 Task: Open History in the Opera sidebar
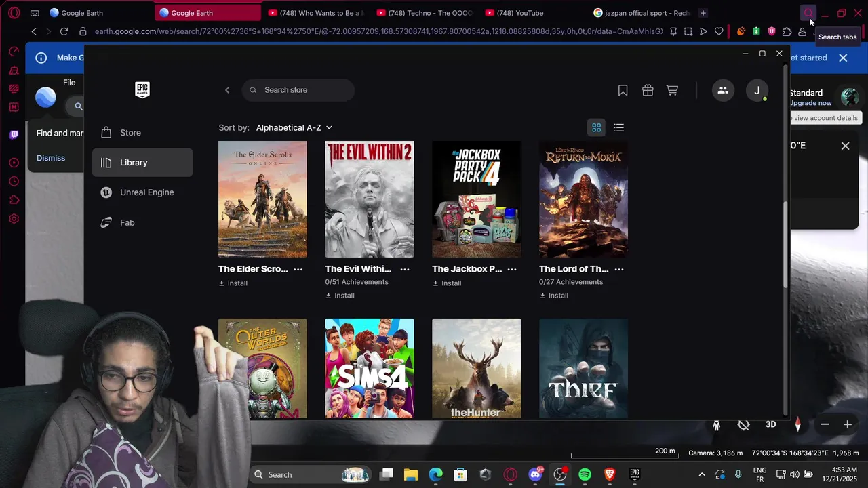tap(14, 181)
